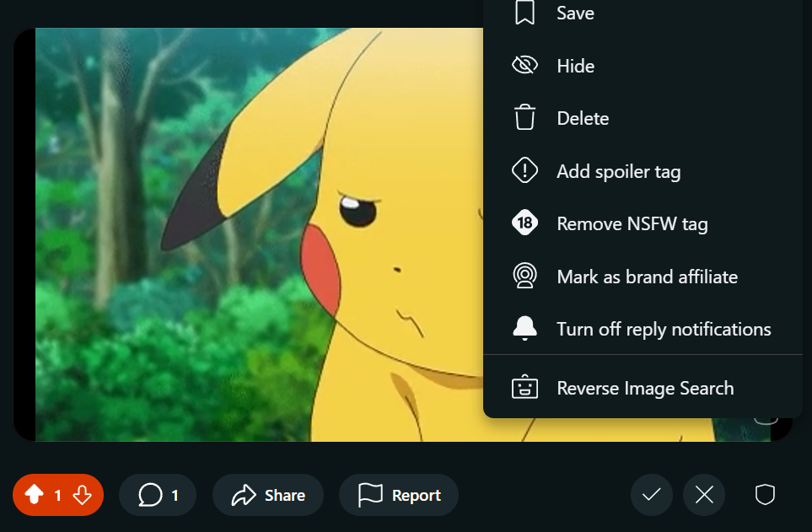The height and width of the screenshot is (532, 812).
Task: Remove post with the X icon
Action: pos(704,495)
